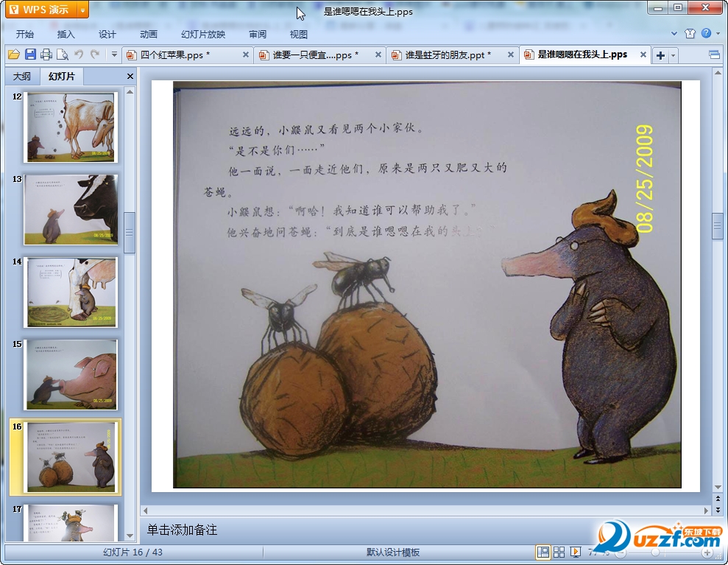Click the zoom in plus button

click(707, 552)
